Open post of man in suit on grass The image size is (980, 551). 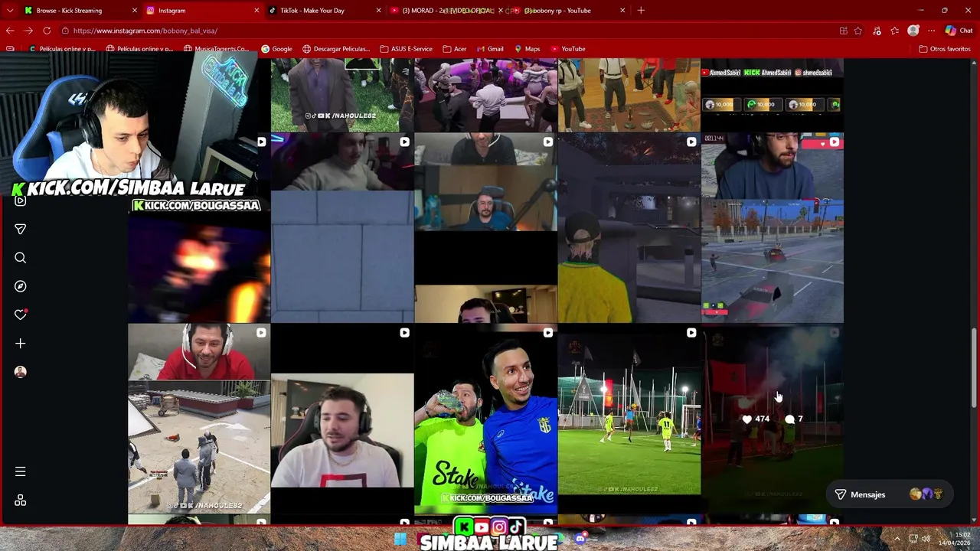pos(342,95)
